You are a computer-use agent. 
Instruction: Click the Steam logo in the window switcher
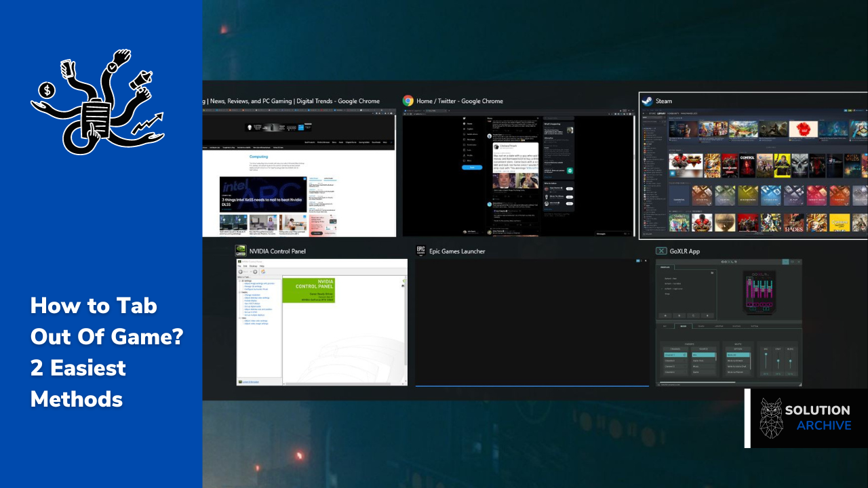[x=646, y=101]
